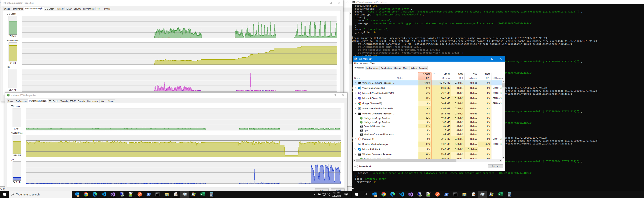Open Microsoft Edge from taskbar with search box
Image resolution: width=644 pixels, height=198 pixels.
(95, 194)
